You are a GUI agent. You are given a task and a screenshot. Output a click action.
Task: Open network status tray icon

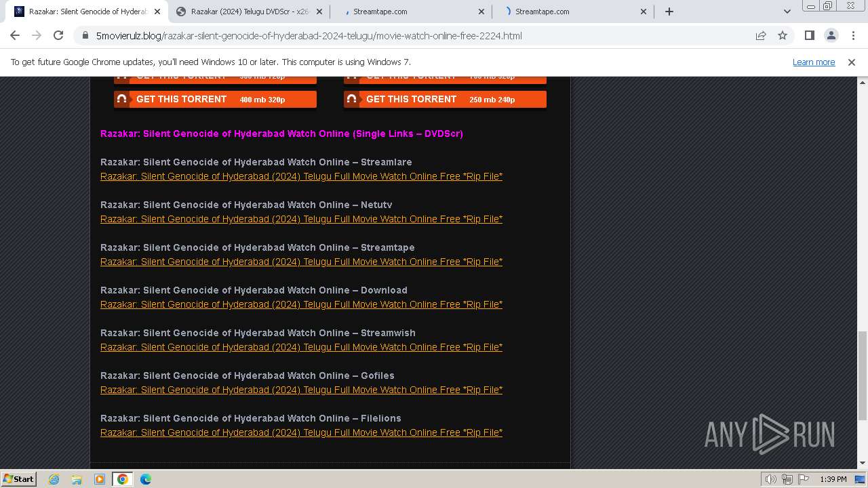[x=787, y=479]
